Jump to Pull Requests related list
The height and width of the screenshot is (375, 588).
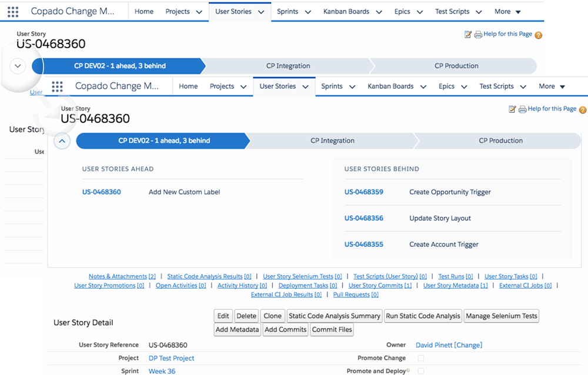click(356, 294)
